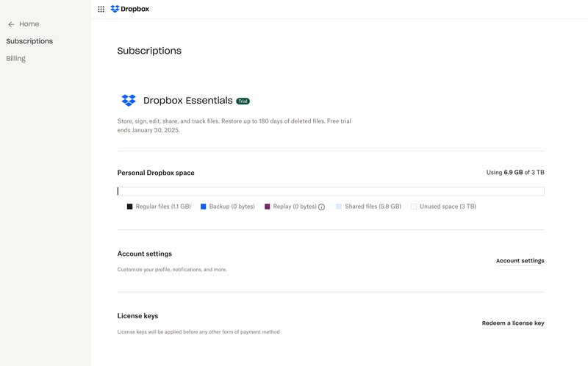Screen dimensions: 588x366
Task: Click the purple Replay swatch
Action: point(268,207)
